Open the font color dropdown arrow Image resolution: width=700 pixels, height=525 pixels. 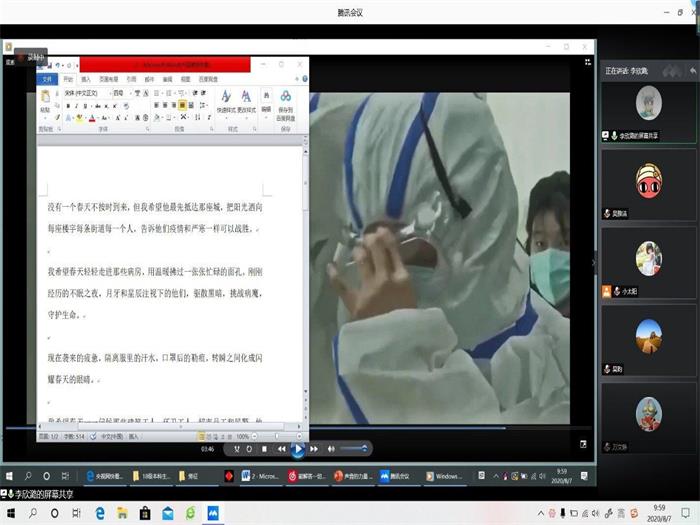[x=97, y=118]
